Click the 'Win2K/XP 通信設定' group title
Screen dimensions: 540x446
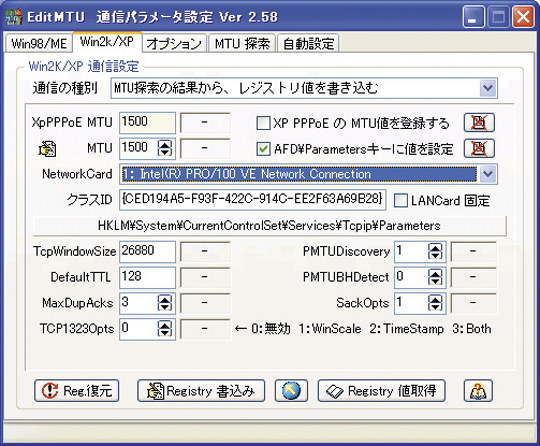[x=84, y=66]
